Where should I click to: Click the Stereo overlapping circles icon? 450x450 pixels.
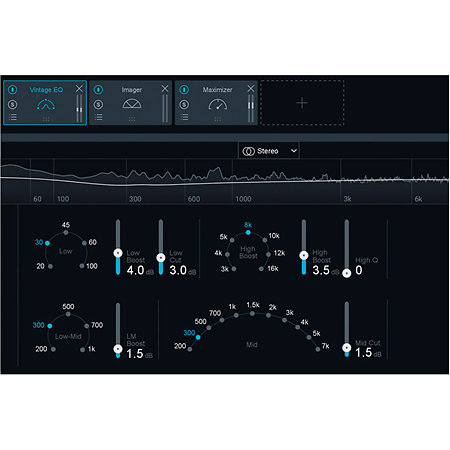coord(248,151)
